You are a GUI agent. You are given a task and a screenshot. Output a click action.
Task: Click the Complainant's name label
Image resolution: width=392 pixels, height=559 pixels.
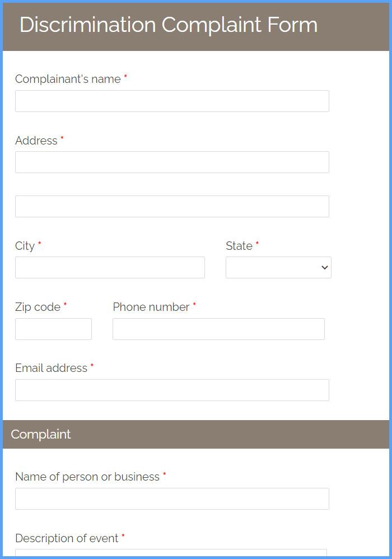(68, 79)
